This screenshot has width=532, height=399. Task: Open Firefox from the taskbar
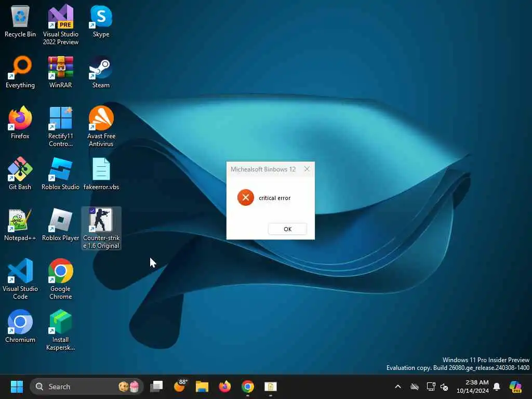pos(224,387)
